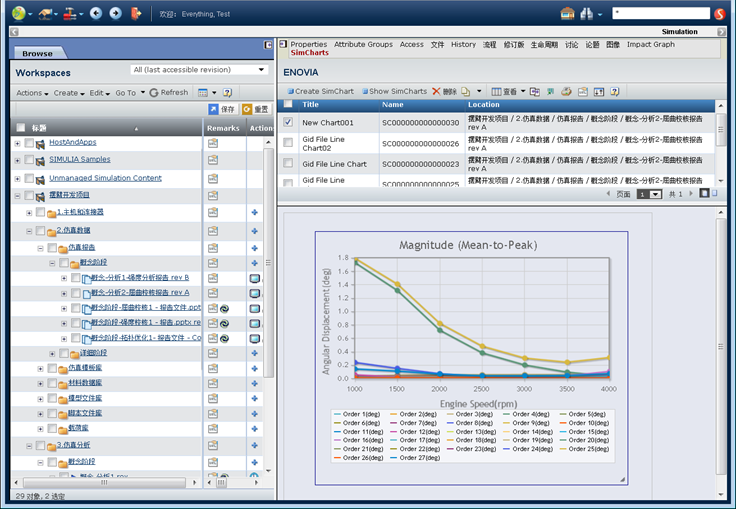736x509 pixels.
Task: Click the global search input field
Action: pos(661,13)
